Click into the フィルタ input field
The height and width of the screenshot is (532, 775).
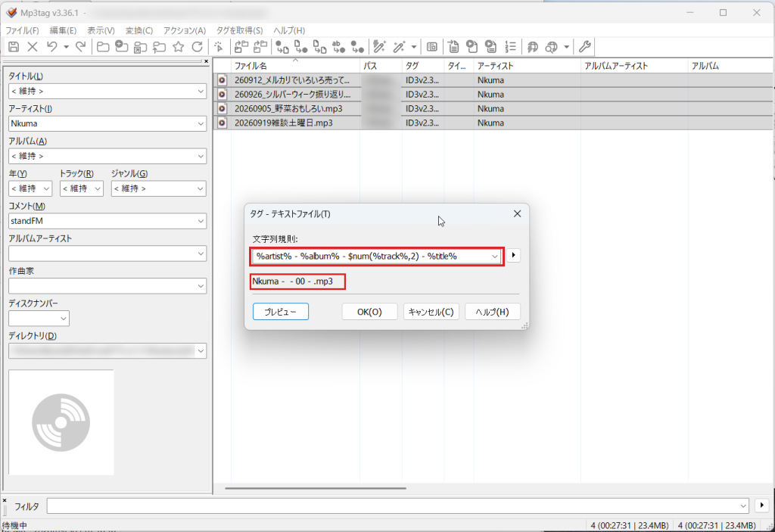[x=398, y=506]
